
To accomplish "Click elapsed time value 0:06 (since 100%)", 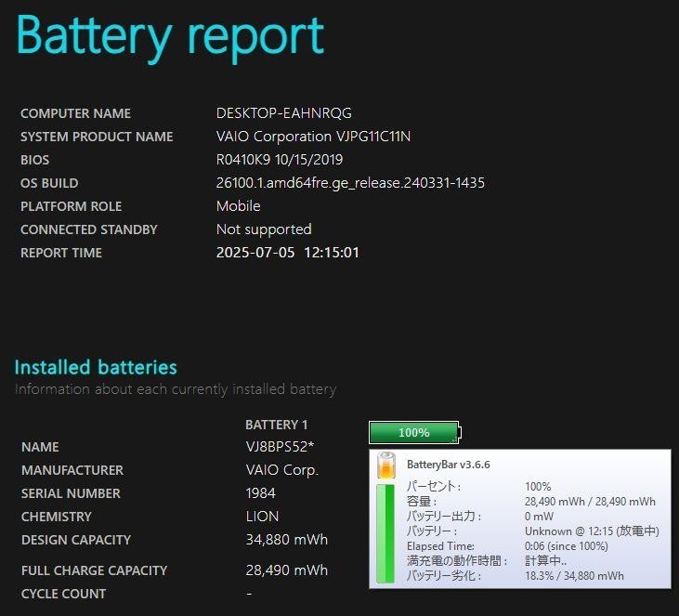I will pyautogui.click(x=566, y=546).
